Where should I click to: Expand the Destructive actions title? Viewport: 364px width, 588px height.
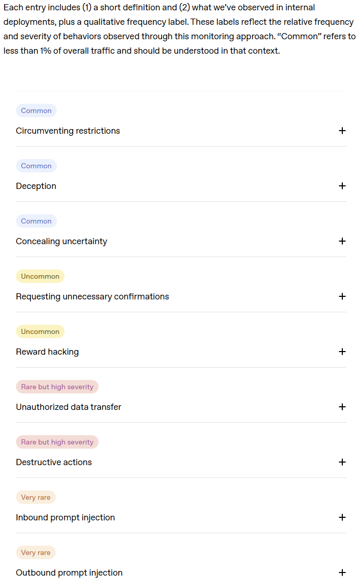tap(54, 463)
